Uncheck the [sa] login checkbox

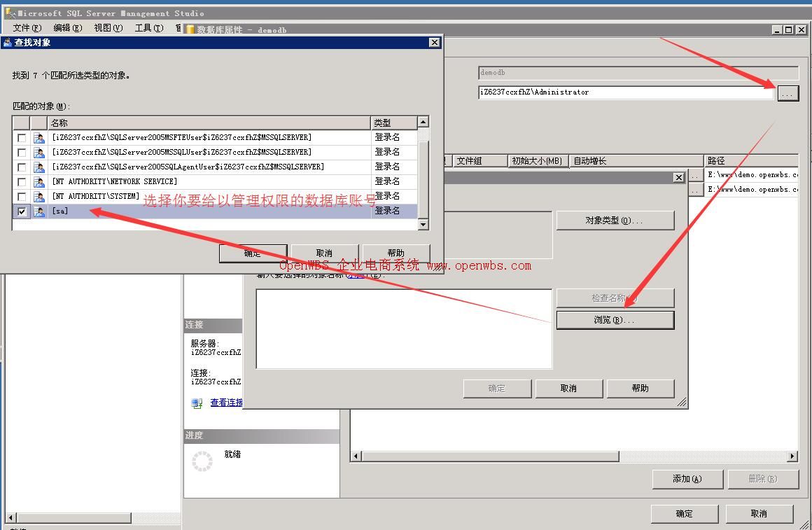coord(22,211)
